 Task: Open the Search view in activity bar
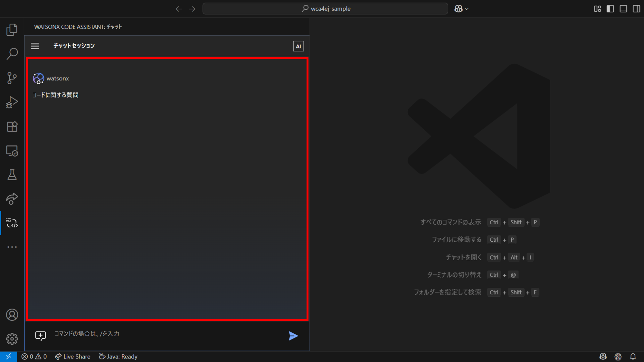click(12, 54)
